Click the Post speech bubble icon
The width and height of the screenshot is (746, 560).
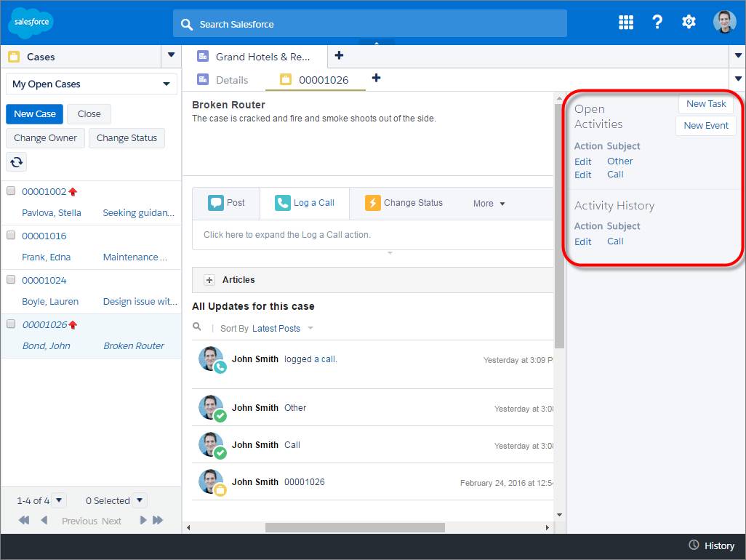216,203
